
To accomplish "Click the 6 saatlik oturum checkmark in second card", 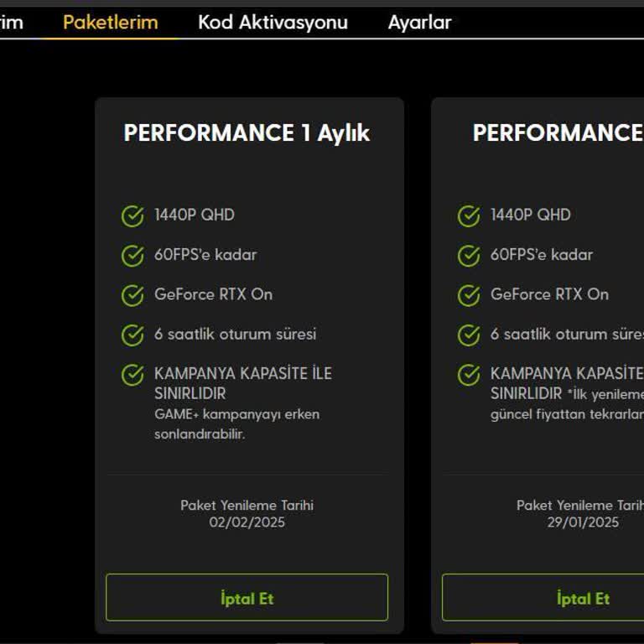I will pos(469,335).
